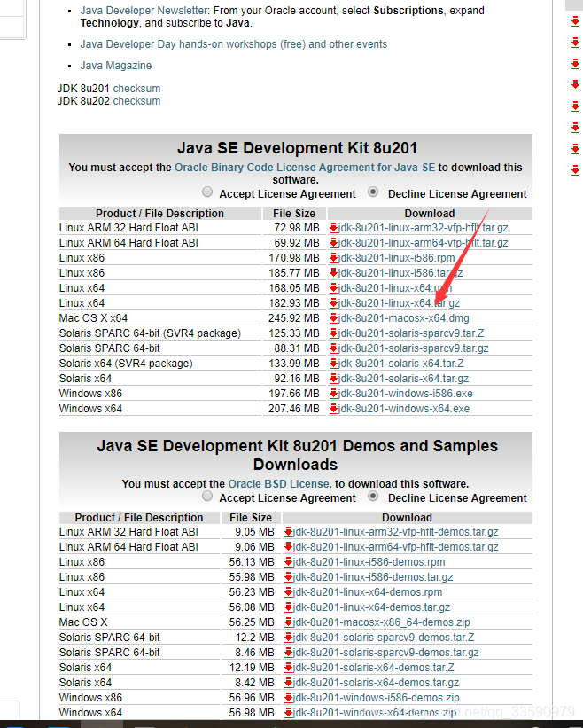Image resolution: width=583 pixels, height=728 pixels.
Task: Select Decline License Agreement for JDK 8u201
Action: pos(373,192)
